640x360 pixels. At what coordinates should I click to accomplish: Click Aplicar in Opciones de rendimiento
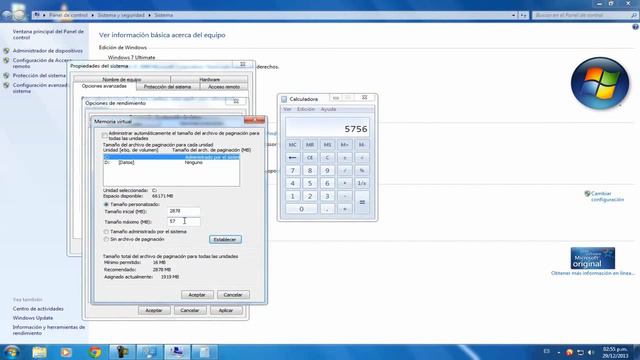[226, 311]
